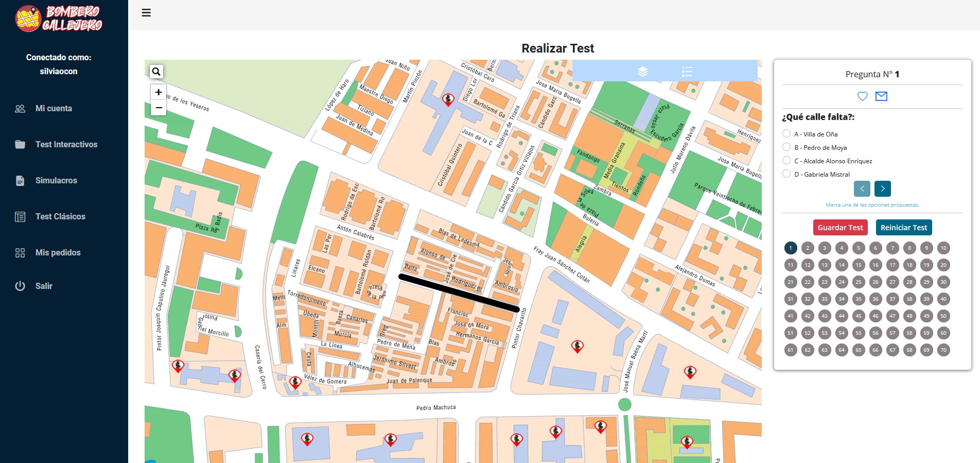This screenshot has width=980, height=463.
Task: Open Test Interactivos in the sidebar
Action: (66, 145)
